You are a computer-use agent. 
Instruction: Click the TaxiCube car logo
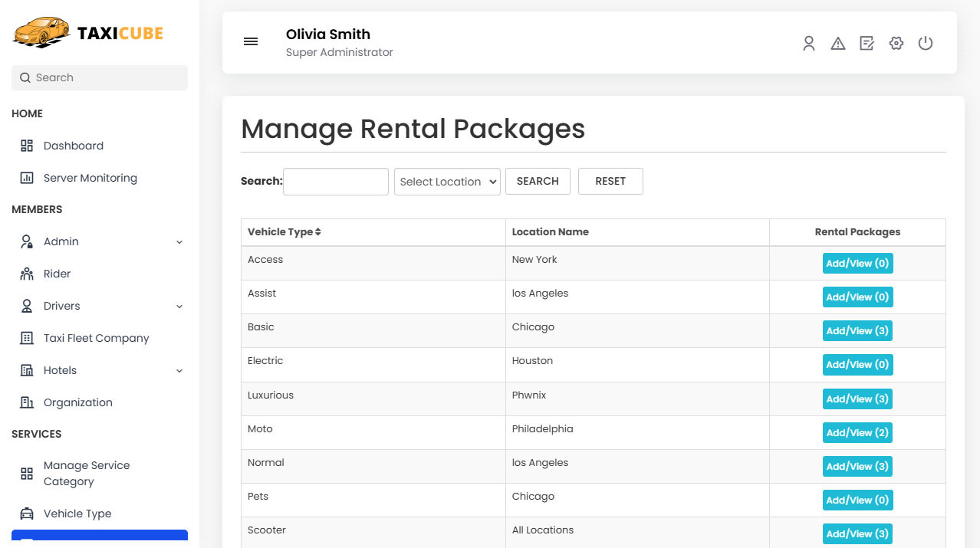tap(42, 33)
